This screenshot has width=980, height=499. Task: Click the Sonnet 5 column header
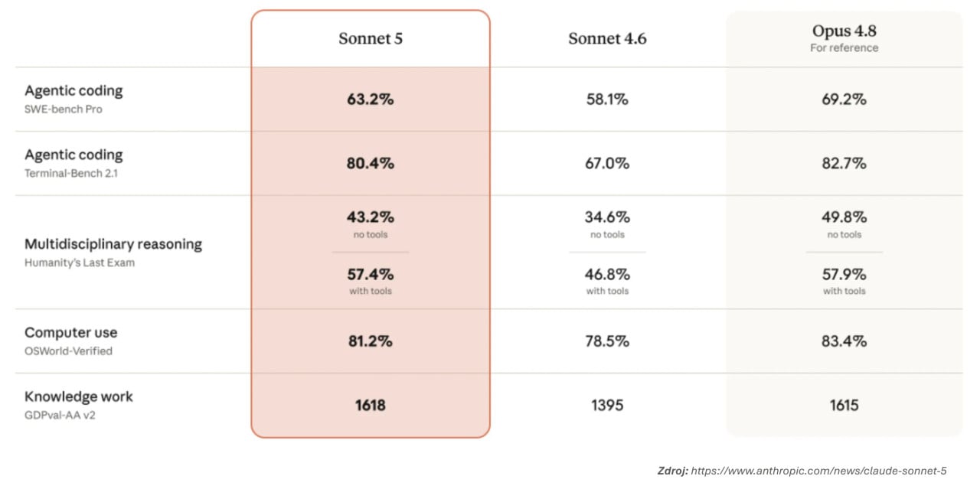click(371, 38)
